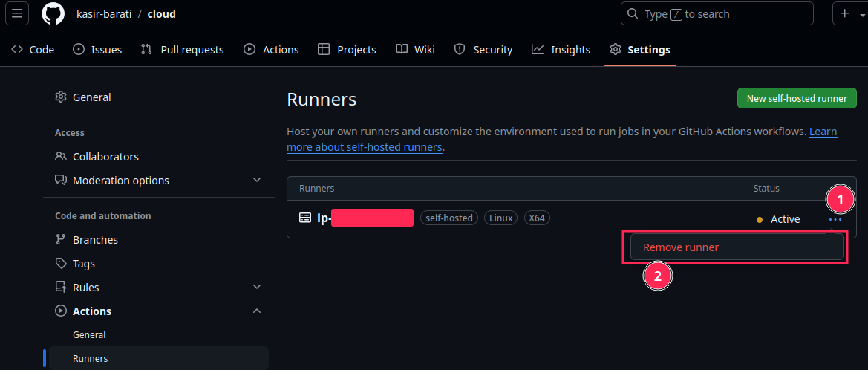This screenshot has height=370, width=868.
Task: Switch to the Issues tab
Action: click(x=97, y=49)
